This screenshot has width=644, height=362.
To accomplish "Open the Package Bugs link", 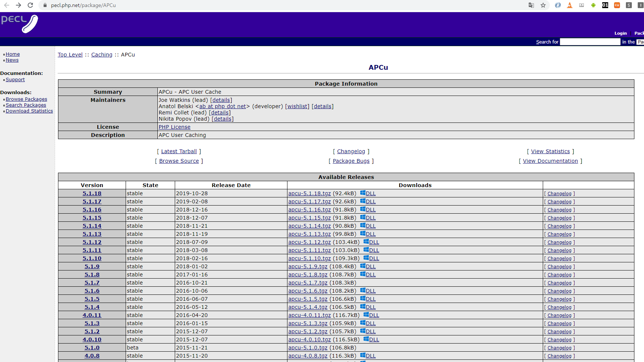I will tap(351, 161).
